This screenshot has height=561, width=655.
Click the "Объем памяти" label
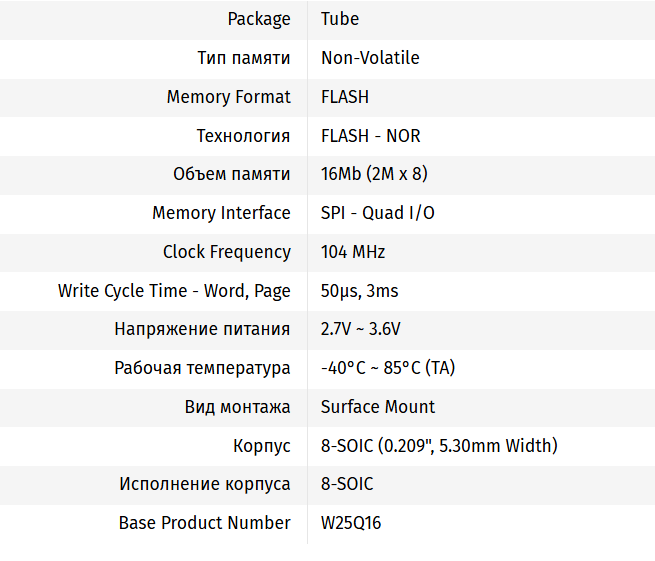point(232,174)
